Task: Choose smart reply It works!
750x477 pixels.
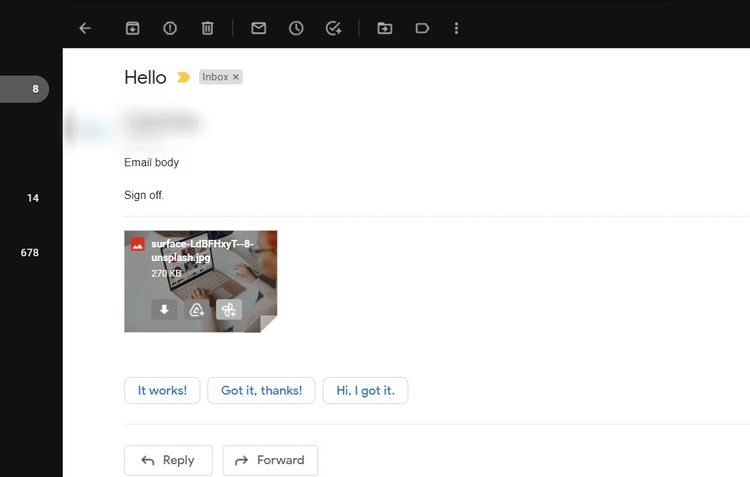Action: click(162, 390)
